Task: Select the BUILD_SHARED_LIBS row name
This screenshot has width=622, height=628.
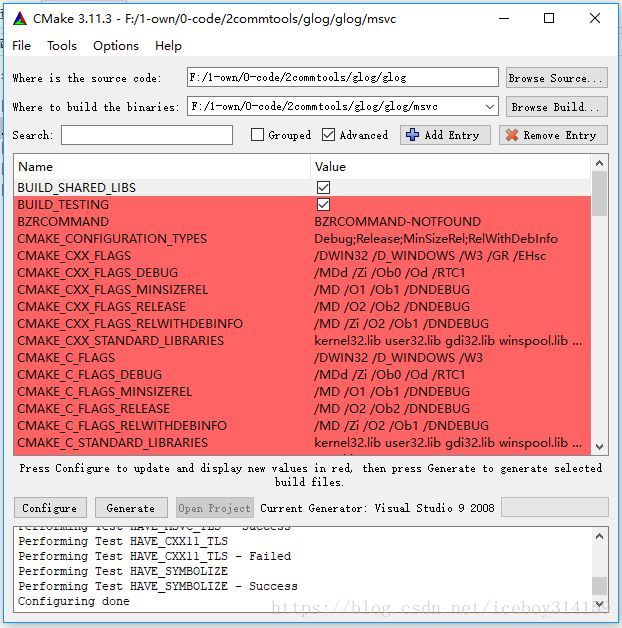Action: (76, 187)
